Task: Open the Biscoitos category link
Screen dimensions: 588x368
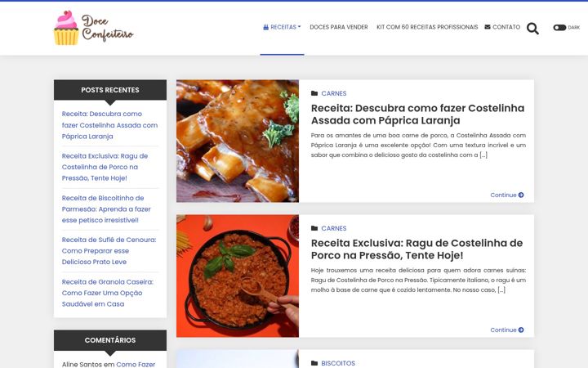Action: pyautogui.click(x=338, y=363)
